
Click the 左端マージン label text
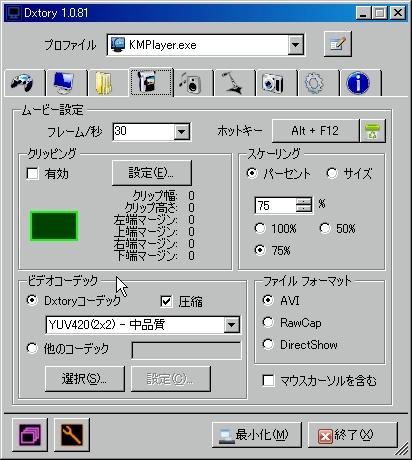[x=145, y=220]
